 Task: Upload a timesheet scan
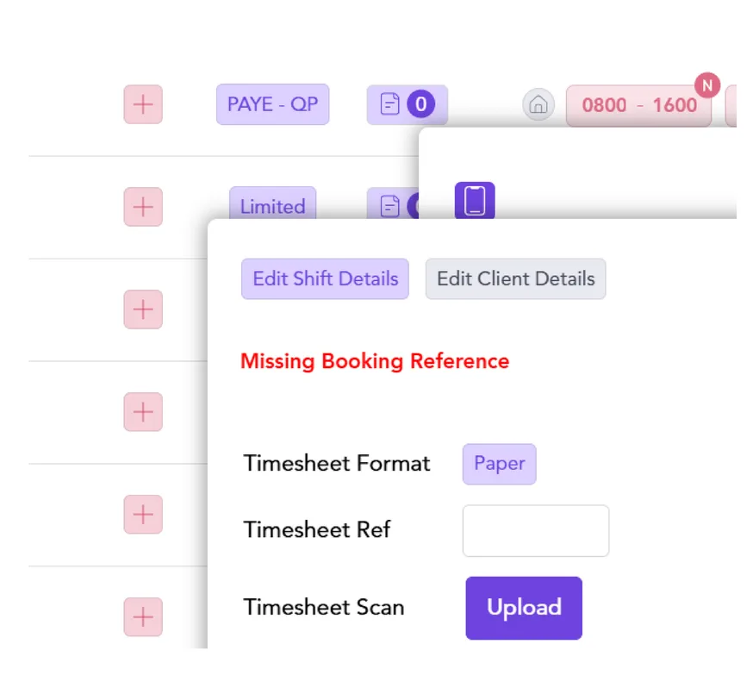(x=524, y=608)
